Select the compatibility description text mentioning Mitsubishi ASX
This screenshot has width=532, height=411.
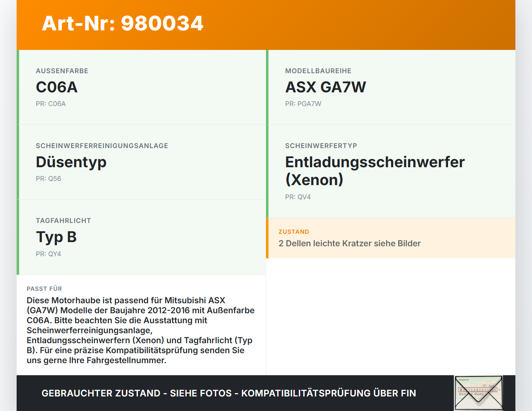click(140, 330)
